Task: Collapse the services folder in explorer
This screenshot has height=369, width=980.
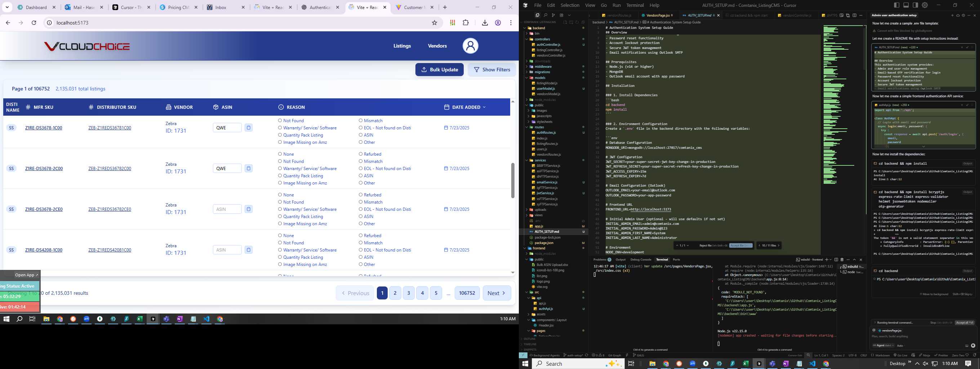Action: (527, 160)
